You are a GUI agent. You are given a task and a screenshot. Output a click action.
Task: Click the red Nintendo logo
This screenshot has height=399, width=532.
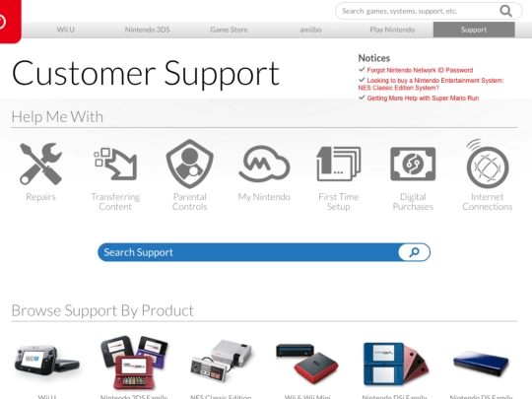coord(9,22)
